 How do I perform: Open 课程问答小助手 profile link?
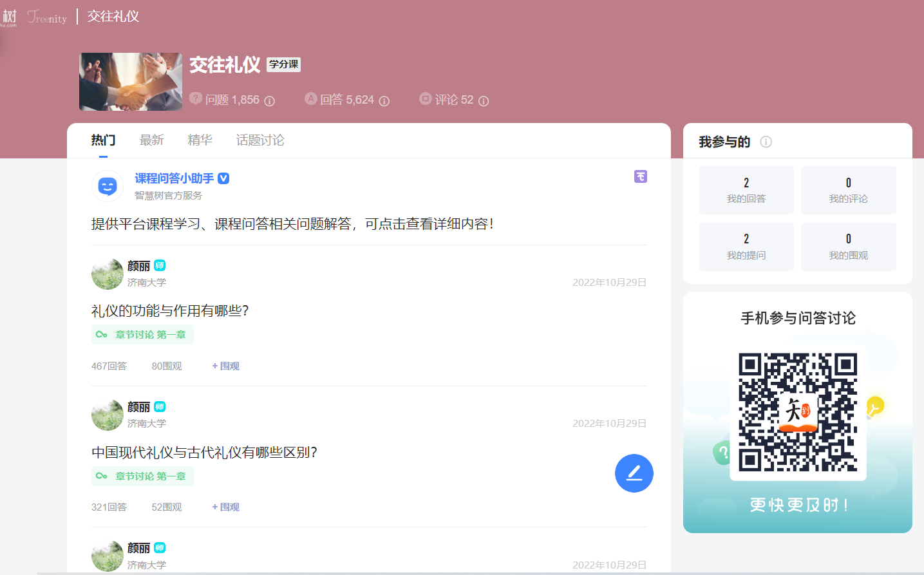click(x=174, y=178)
